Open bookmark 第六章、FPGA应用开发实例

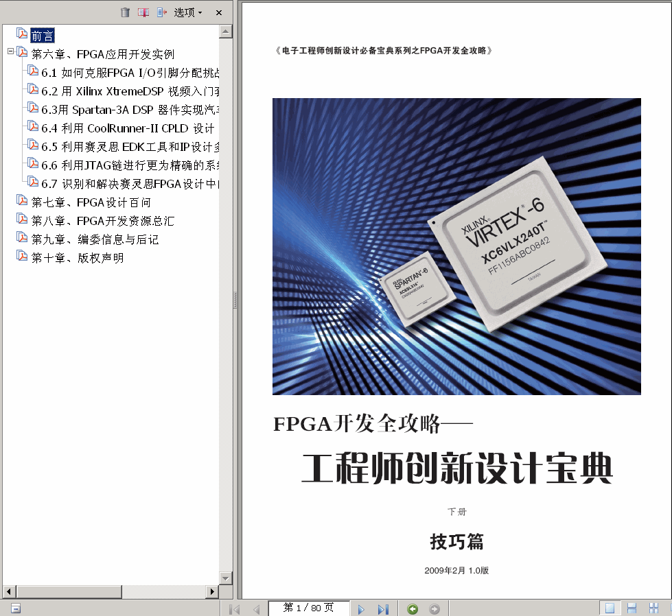(103, 54)
